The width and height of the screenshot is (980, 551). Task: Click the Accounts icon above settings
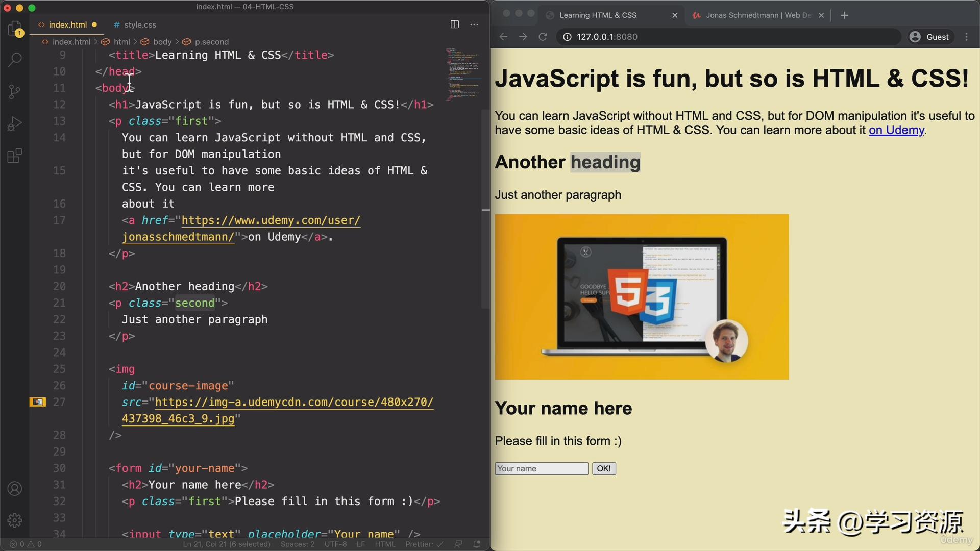pyautogui.click(x=15, y=489)
